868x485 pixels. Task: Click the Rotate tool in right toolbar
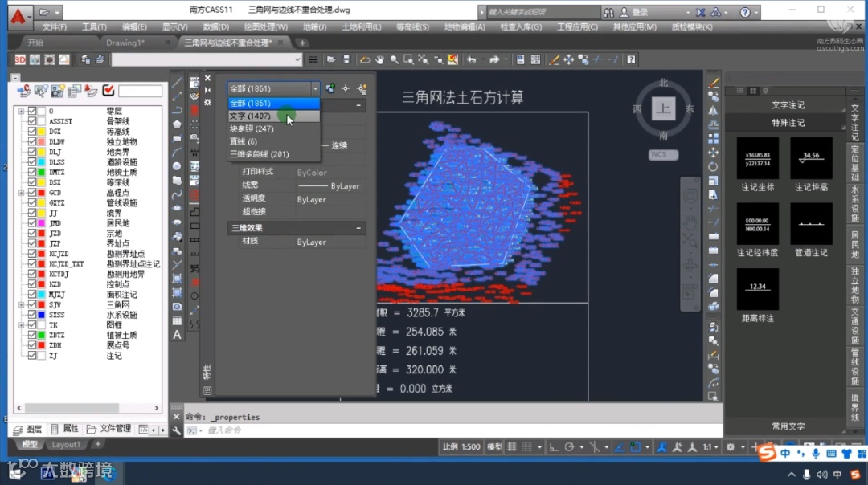pyautogui.click(x=713, y=166)
